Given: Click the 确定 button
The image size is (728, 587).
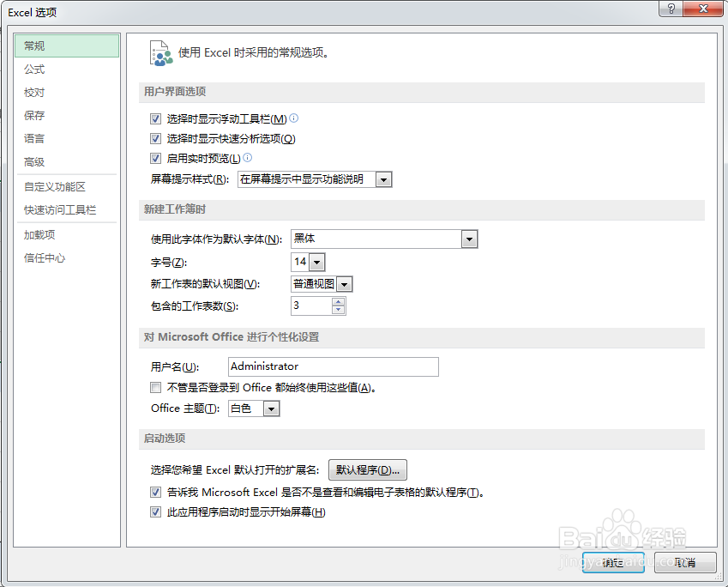Looking at the screenshot, I should click(613, 563).
